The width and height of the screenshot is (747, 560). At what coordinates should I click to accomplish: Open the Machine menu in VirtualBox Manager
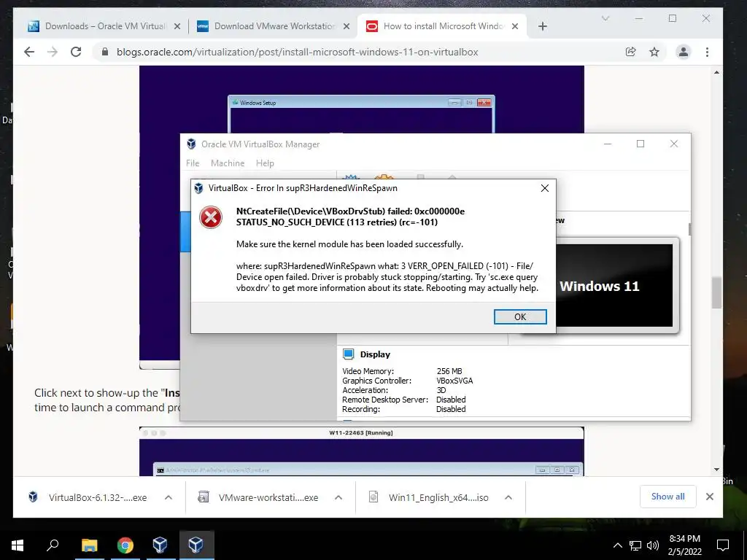pos(228,163)
